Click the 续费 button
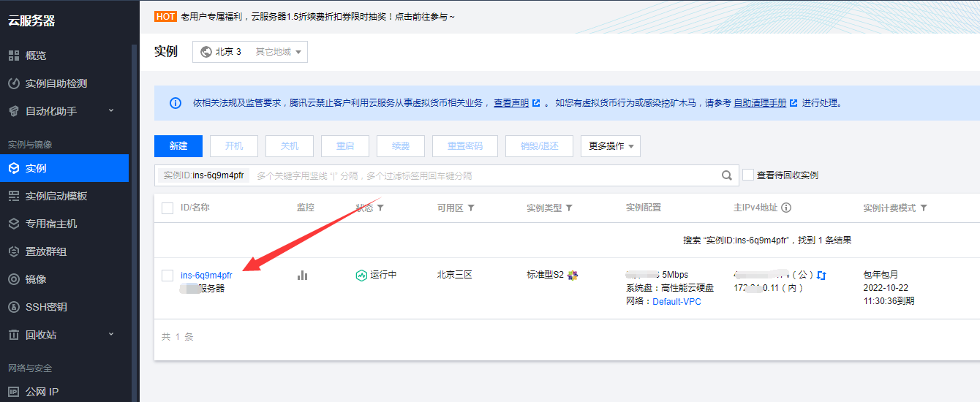 point(401,146)
